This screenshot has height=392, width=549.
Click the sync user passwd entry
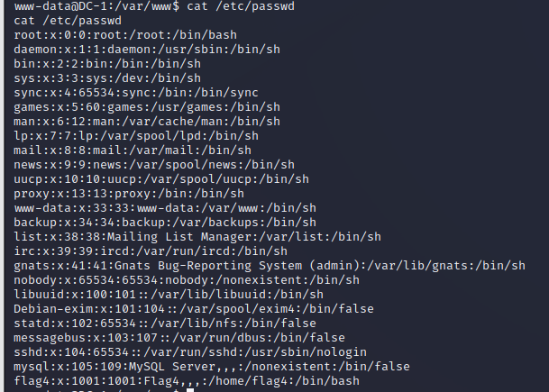[x=136, y=92]
